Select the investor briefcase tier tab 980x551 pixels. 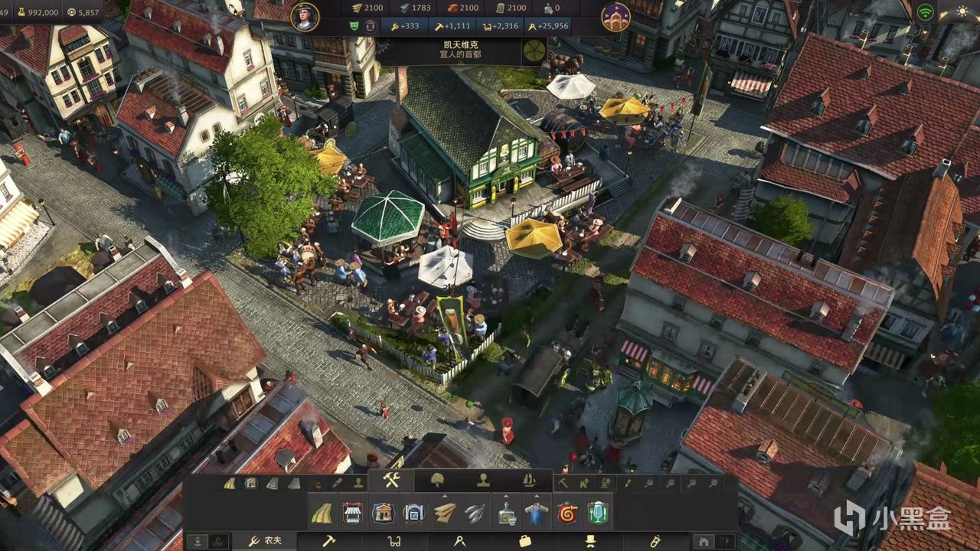coord(525,541)
